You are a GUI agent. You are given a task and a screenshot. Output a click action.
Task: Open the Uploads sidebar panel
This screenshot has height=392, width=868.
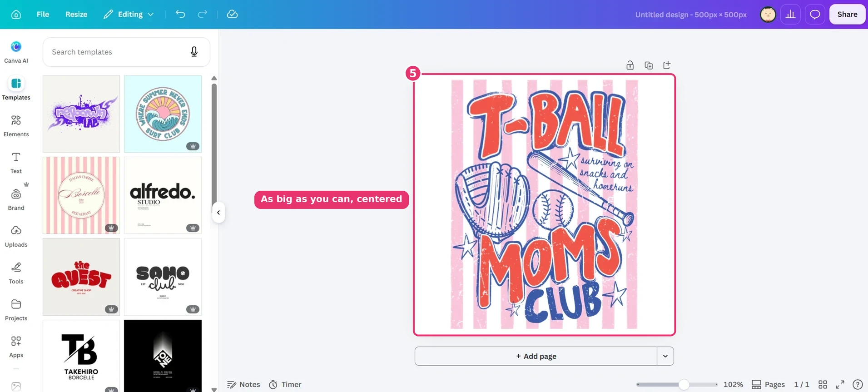pyautogui.click(x=16, y=236)
